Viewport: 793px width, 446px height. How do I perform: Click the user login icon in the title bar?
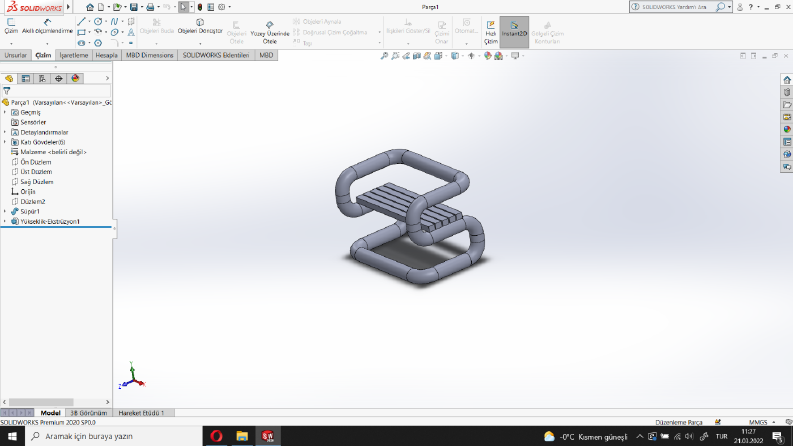740,7
